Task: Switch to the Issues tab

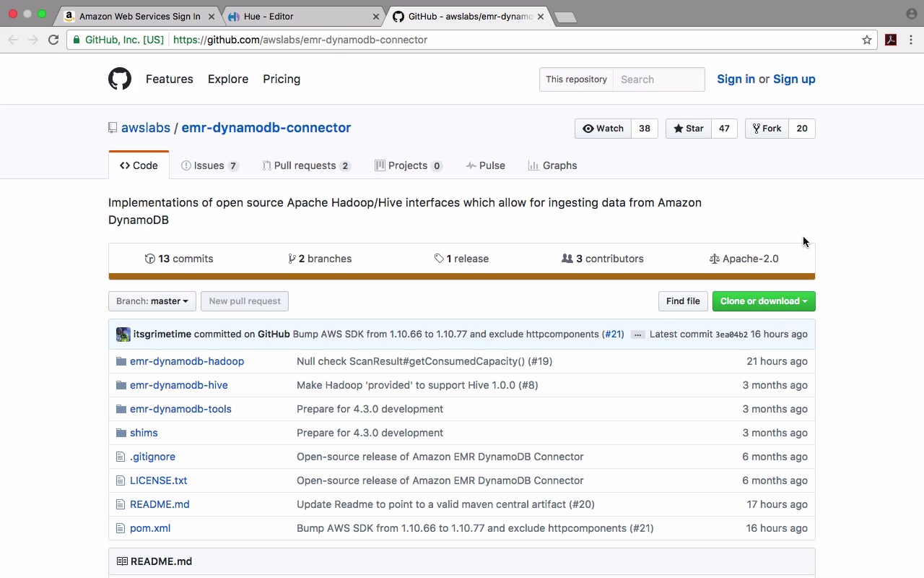Action: [209, 165]
